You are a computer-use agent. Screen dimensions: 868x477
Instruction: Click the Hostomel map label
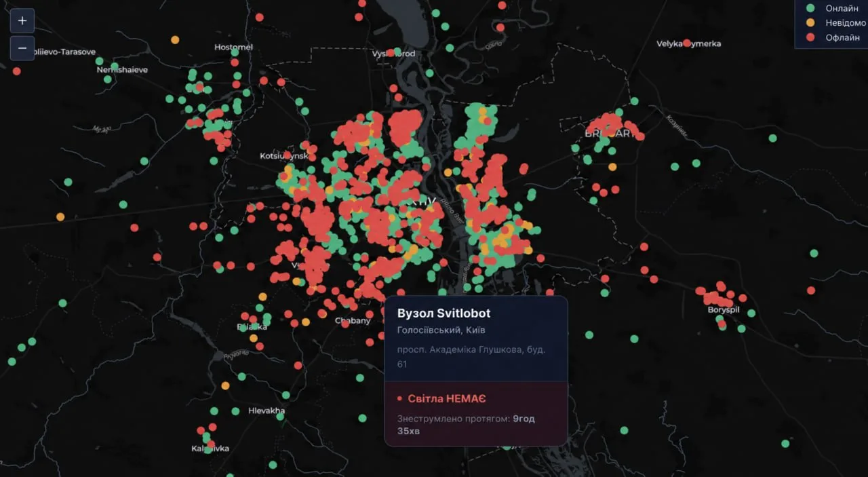click(233, 47)
